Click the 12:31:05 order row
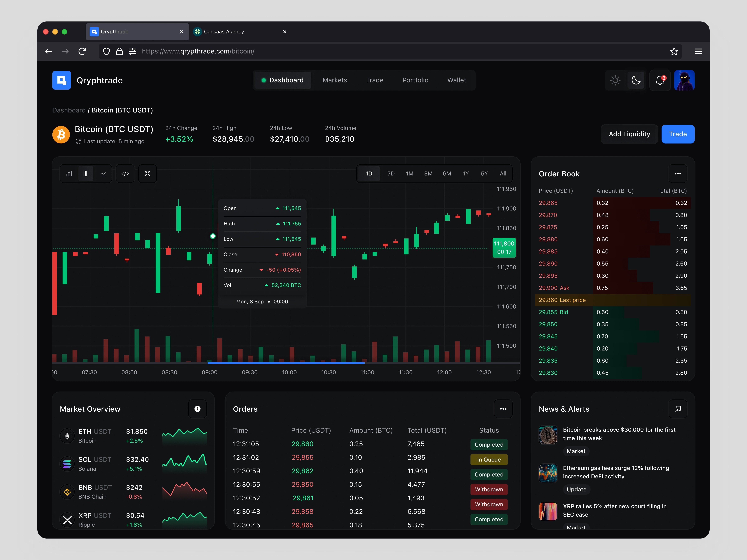 coord(370,444)
